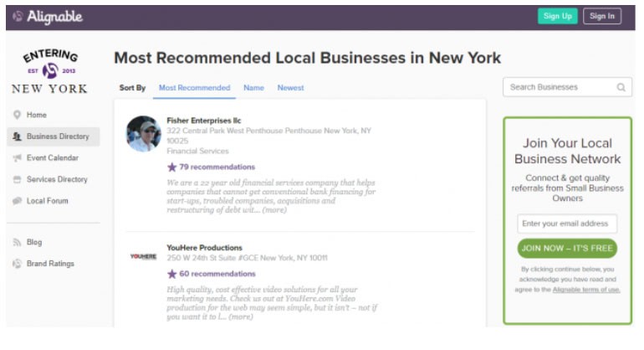
Task: Focus the Search Businesses field
Action: [560, 87]
